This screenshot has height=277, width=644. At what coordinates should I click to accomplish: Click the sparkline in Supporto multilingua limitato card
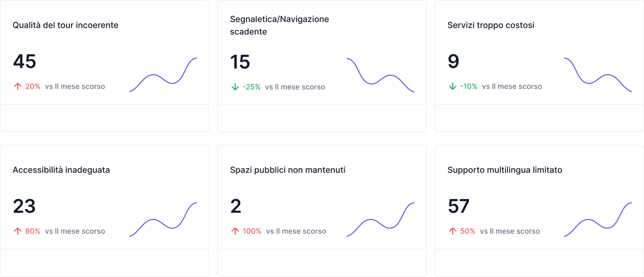click(x=598, y=220)
